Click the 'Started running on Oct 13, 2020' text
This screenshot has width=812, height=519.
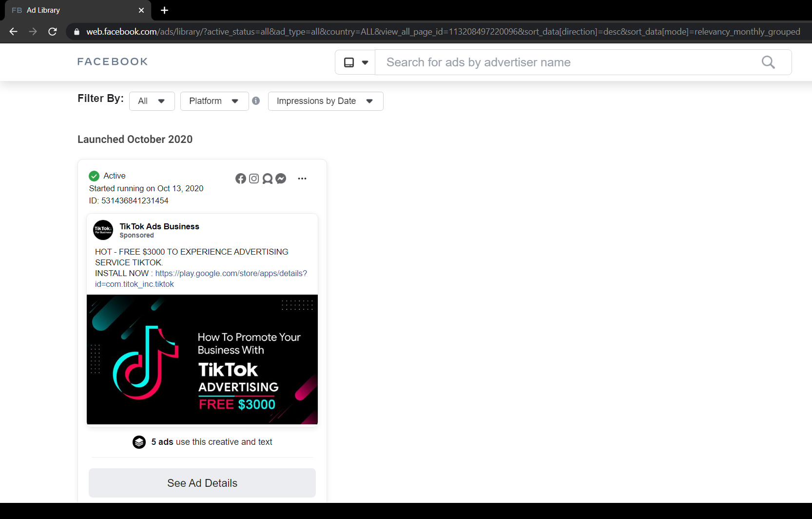pyautogui.click(x=146, y=188)
